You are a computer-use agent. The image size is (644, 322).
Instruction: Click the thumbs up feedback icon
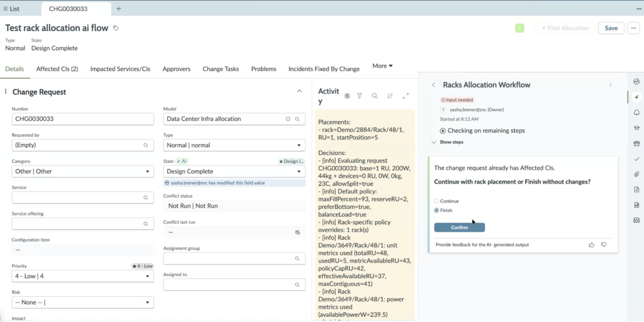(x=592, y=245)
